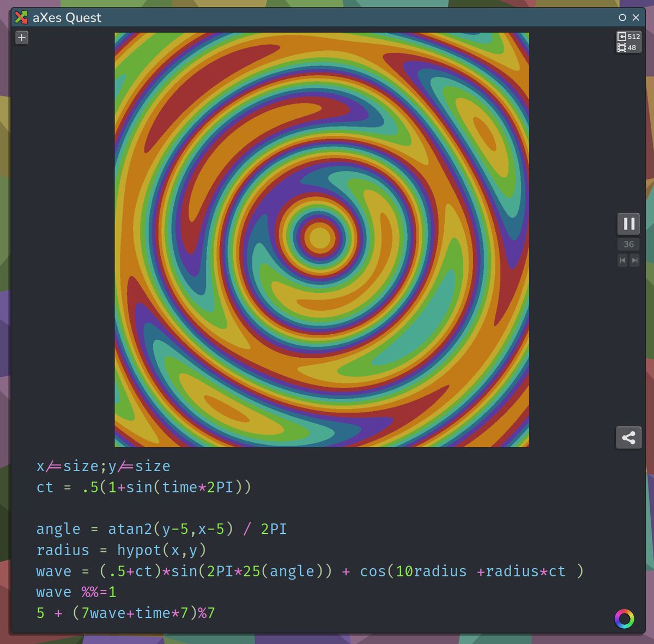Click the current frame number 36

628,244
